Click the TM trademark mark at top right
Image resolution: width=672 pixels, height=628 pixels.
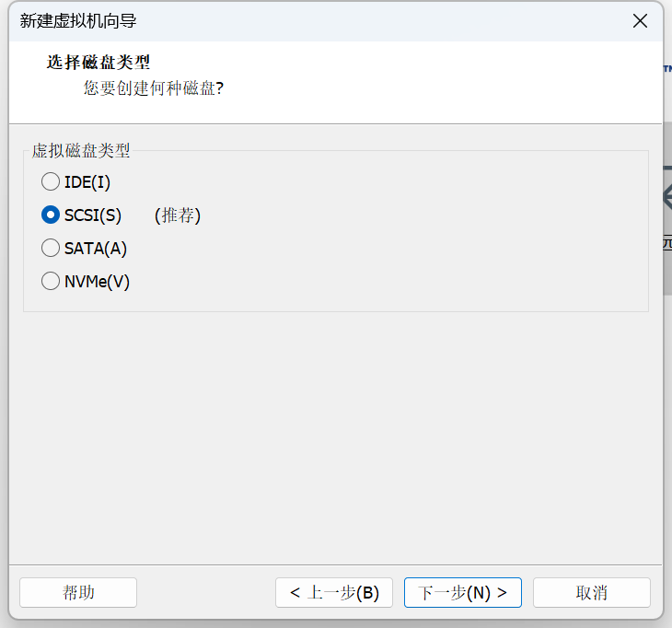(666, 68)
